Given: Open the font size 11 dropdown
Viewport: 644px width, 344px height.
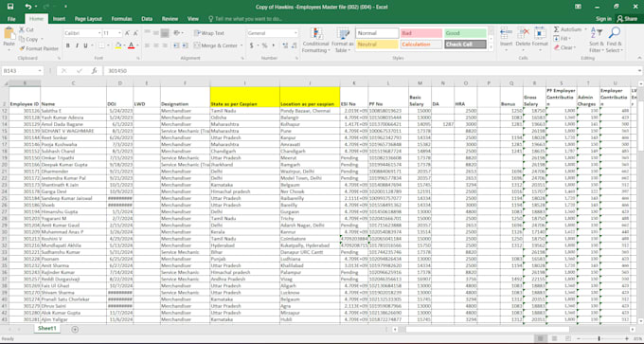Looking at the screenshot, I should tap(119, 33).
